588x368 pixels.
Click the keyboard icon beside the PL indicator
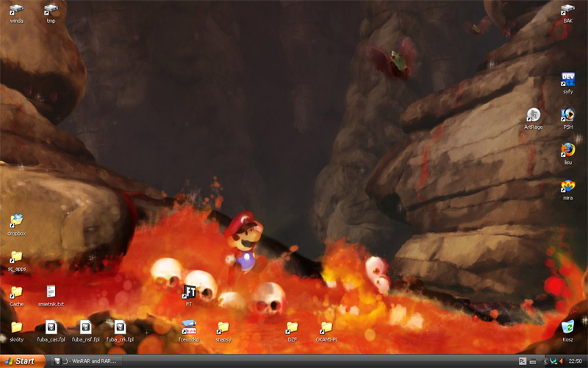click(532, 361)
